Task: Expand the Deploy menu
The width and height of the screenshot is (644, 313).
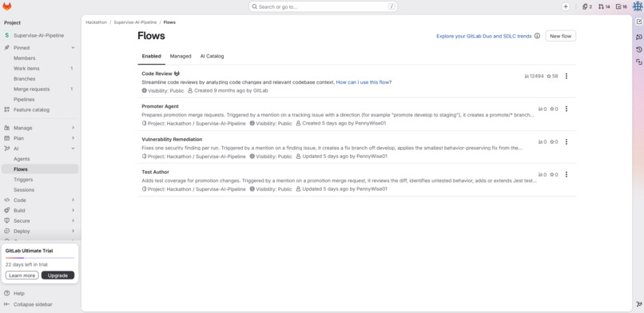Action: point(39,231)
